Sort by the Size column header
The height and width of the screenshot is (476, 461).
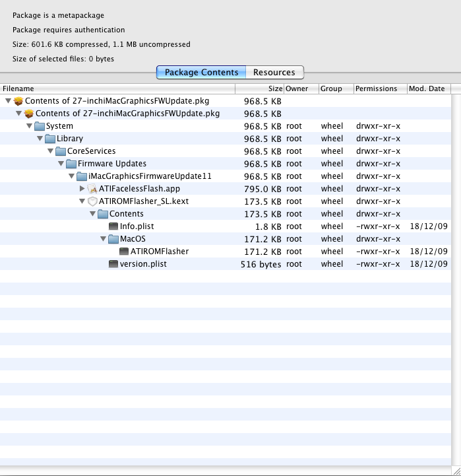tap(260, 88)
